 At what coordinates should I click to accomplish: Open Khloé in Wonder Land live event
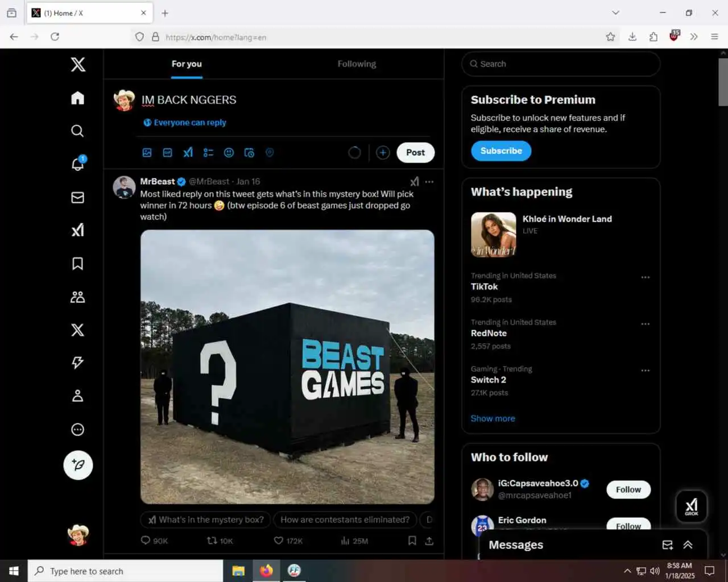[561, 234]
